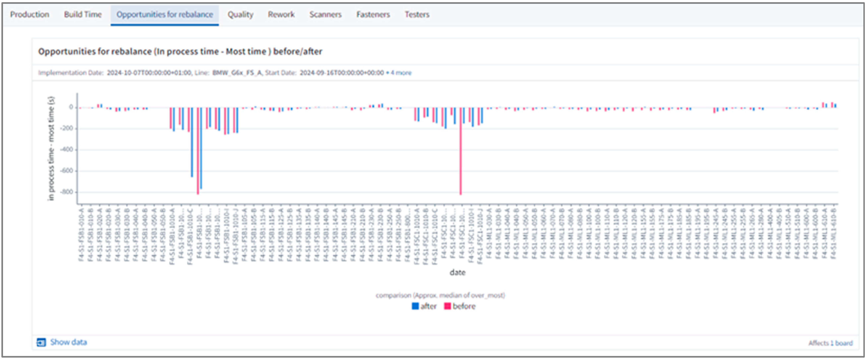Open the Scanners tab
This screenshot has height=360, width=868.
tap(325, 14)
